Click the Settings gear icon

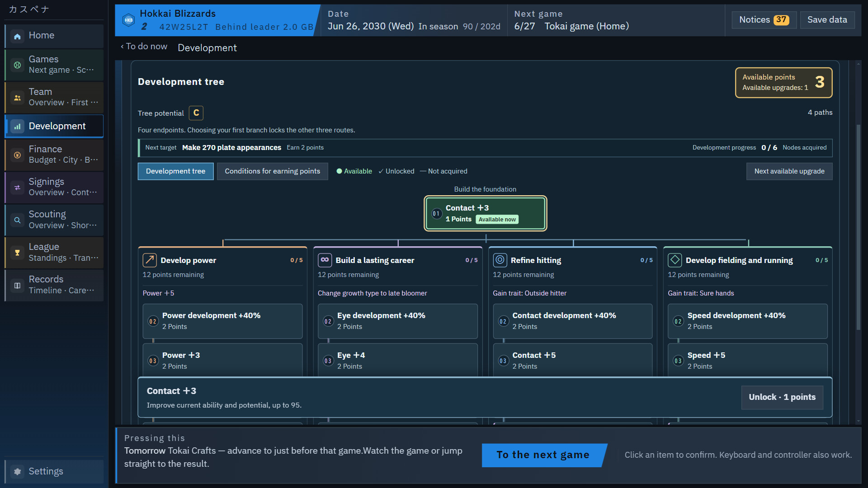[x=17, y=471]
